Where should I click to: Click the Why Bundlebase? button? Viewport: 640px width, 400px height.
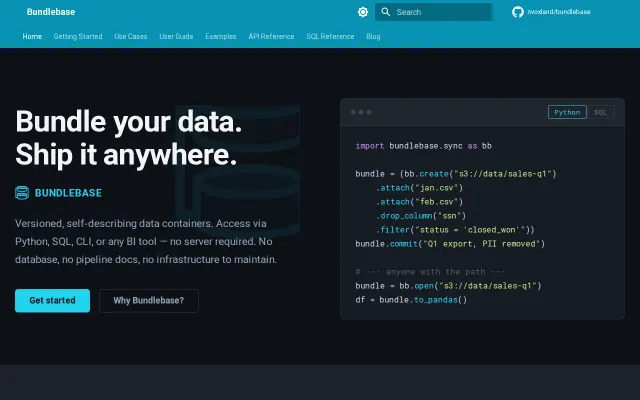point(149,300)
